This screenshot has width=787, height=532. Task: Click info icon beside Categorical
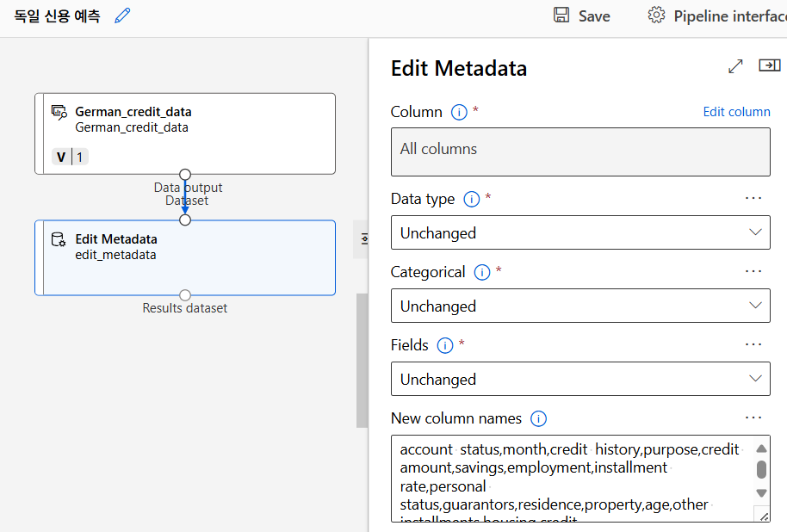coord(482,272)
